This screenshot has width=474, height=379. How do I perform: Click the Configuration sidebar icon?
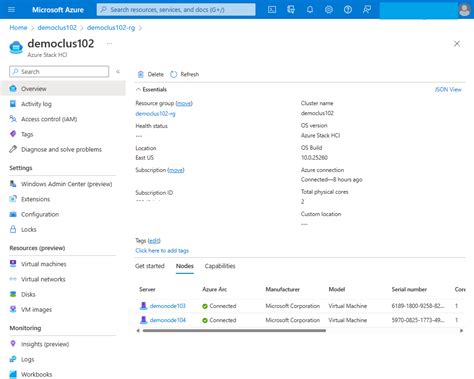click(13, 214)
